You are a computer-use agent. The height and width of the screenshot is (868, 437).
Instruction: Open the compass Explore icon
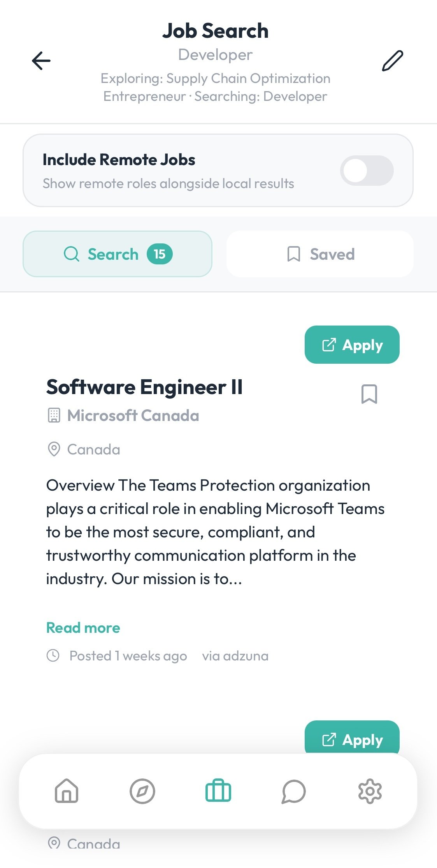tap(142, 791)
